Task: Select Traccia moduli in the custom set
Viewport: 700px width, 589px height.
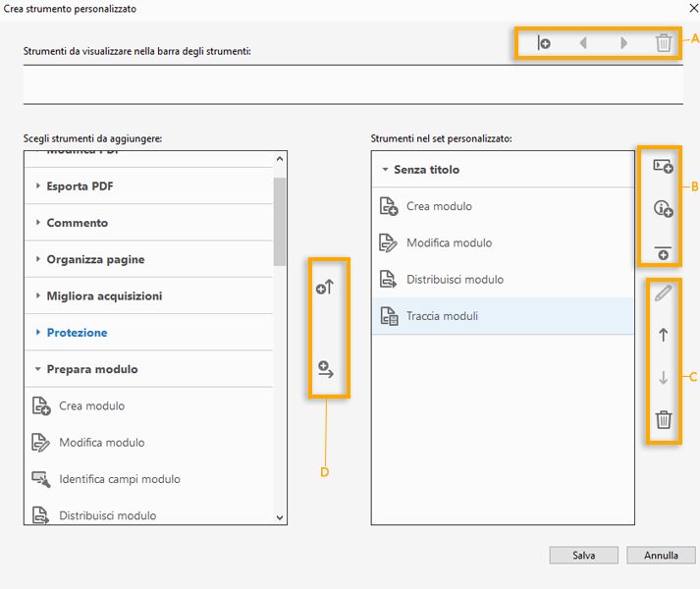Action: pos(442,316)
